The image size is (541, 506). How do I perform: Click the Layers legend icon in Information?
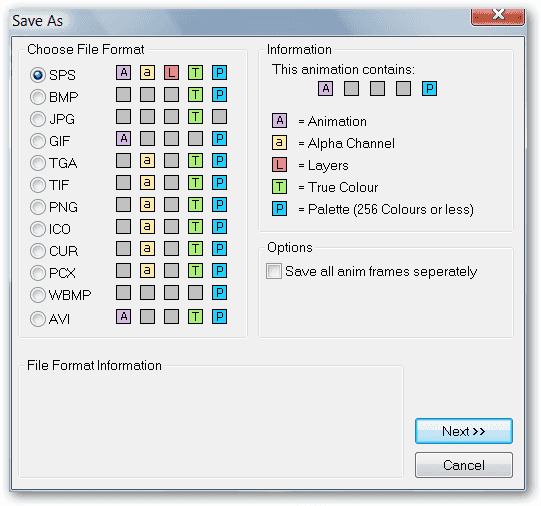point(279,165)
